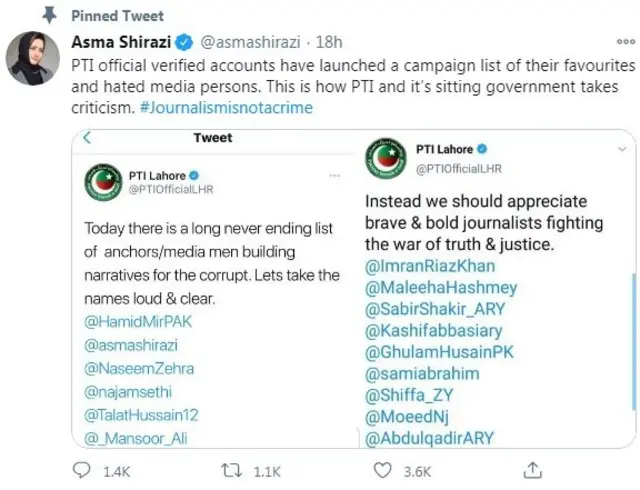
Task: Click Asma Shirazi's verified badge
Action: [x=184, y=43]
